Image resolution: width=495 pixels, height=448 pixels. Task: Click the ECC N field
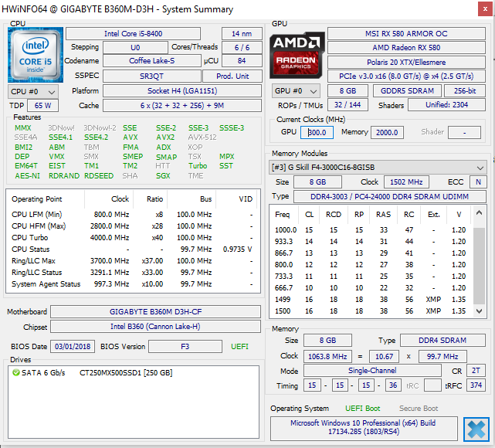tap(478, 182)
